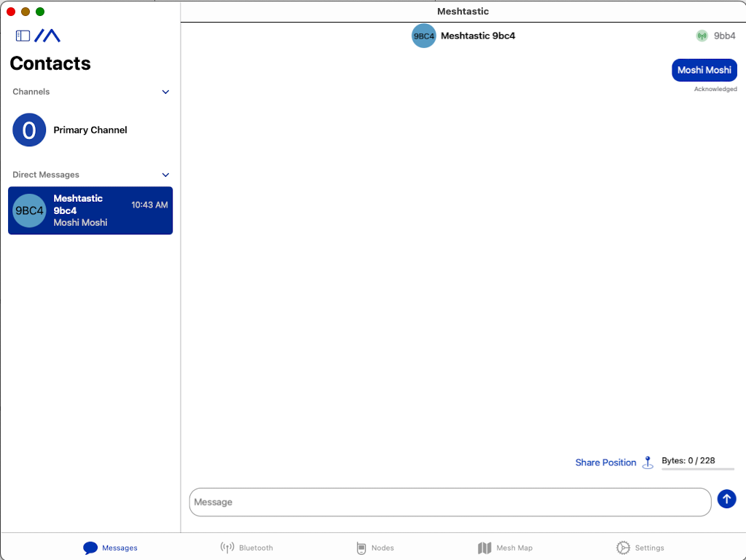Click the 9bb4 connected node label
The image size is (746, 560).
coord(724,36)
